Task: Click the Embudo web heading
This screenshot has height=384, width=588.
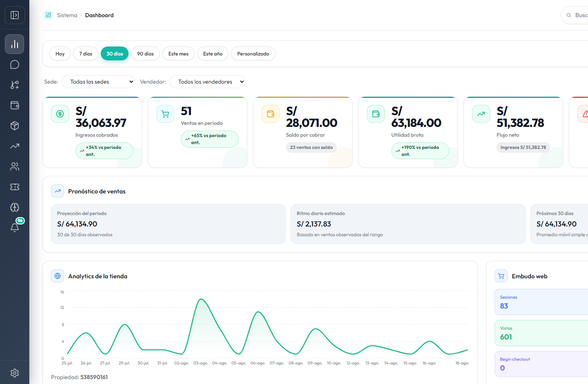Action: click(530, 276)
